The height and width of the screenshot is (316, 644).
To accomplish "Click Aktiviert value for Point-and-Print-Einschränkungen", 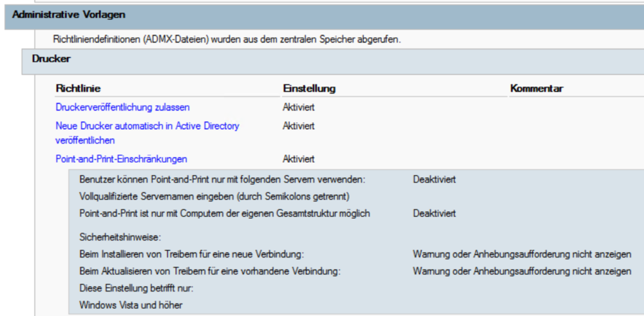I will click(298, 159).
